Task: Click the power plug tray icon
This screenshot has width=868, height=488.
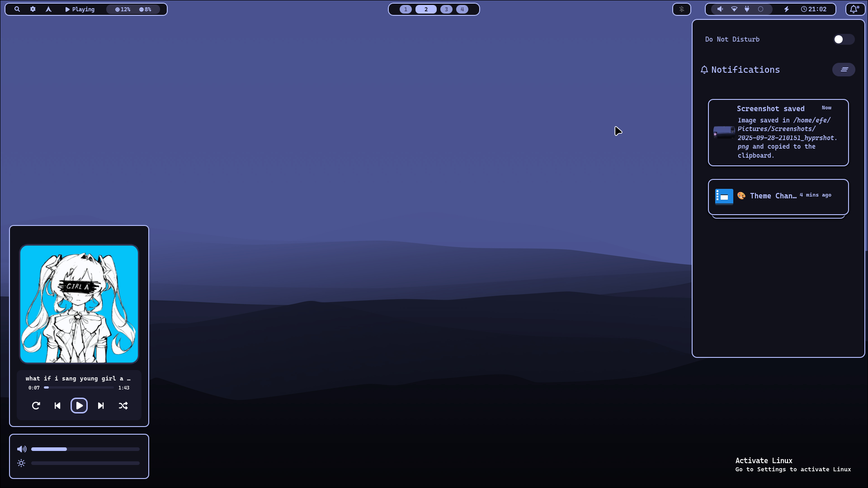Action: [747, 9]
